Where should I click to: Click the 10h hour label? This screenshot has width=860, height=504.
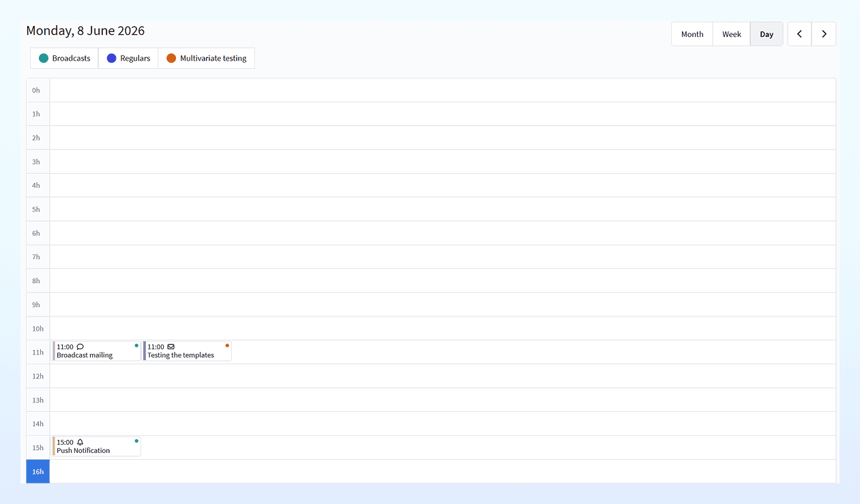click(38, 329)
